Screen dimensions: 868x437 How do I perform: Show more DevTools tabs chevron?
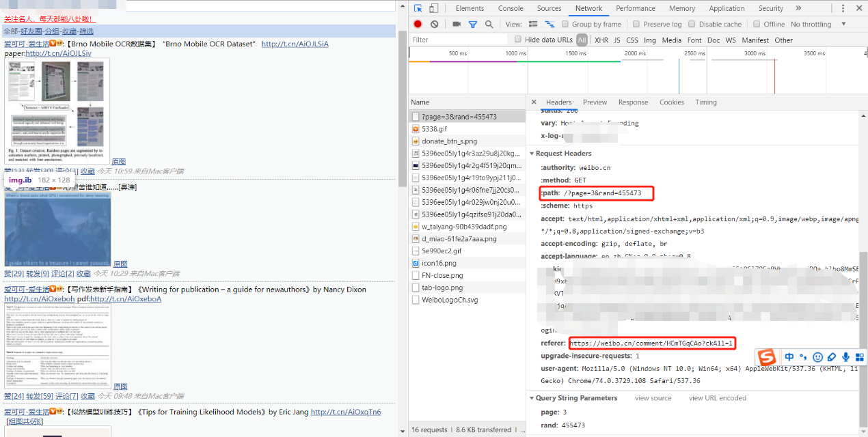pyautogui.click(x=798, y=8)
